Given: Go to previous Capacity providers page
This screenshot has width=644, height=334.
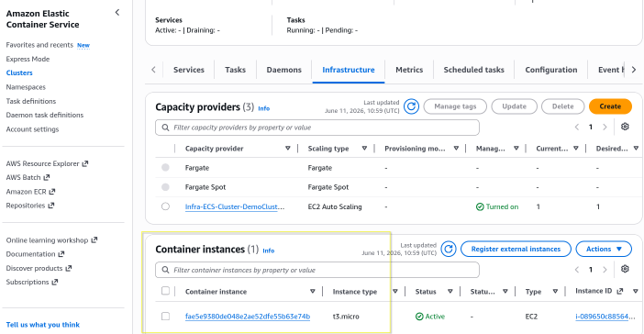Looking at the screenshot, I should 577,127.
